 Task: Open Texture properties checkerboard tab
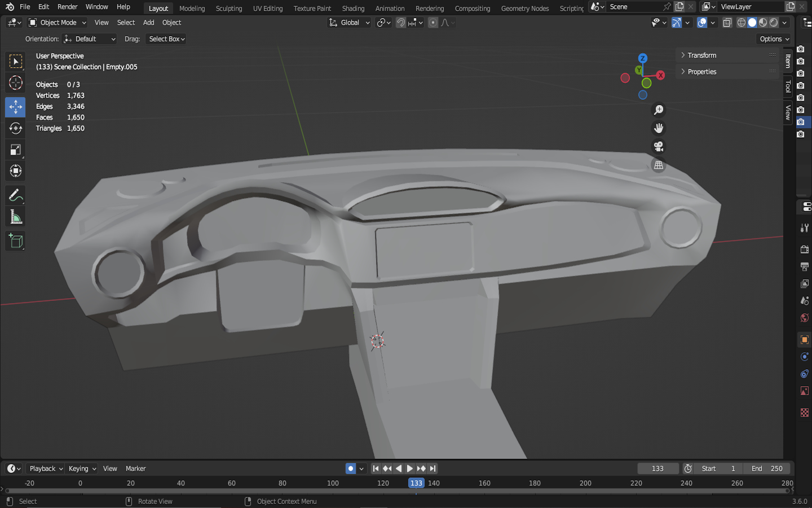pos(805,413)
